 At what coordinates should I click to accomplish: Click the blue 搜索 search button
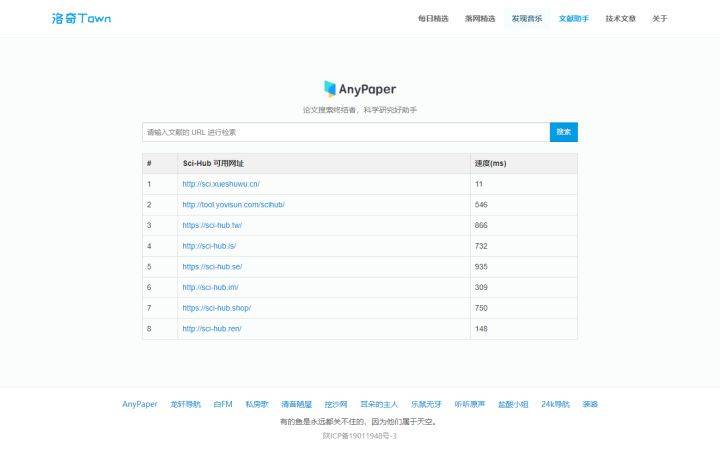[x=563, y=132]
